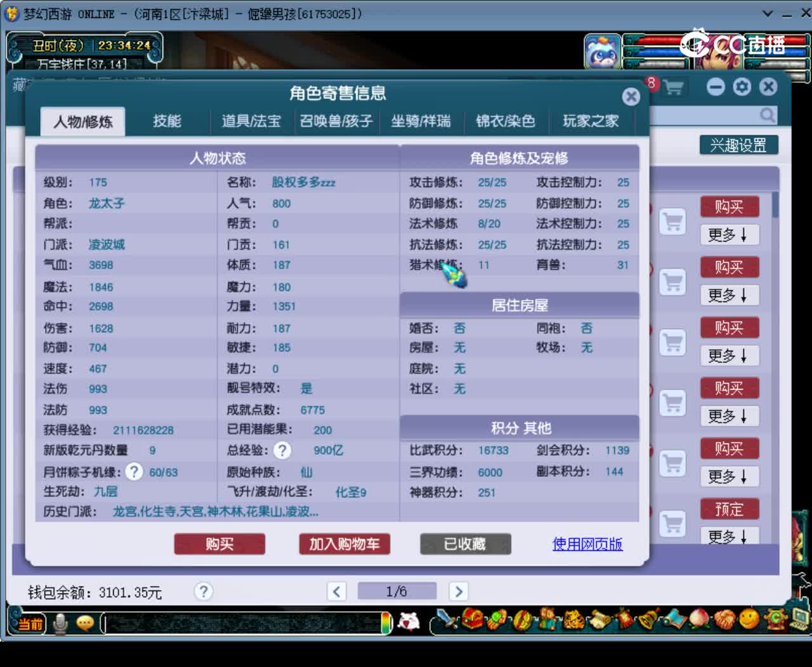Click the peach icon in bottom toolbar
812x667 pixels.
698,619
